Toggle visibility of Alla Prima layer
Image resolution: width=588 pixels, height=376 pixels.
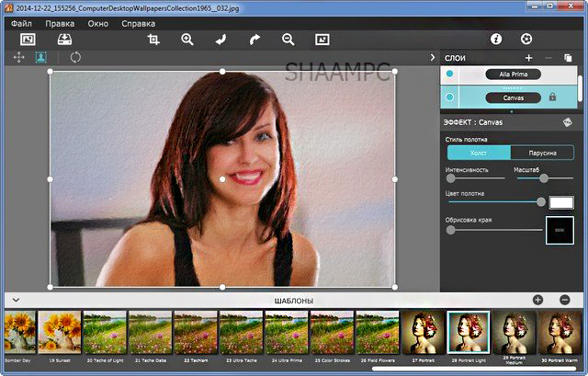click(449, 74)
